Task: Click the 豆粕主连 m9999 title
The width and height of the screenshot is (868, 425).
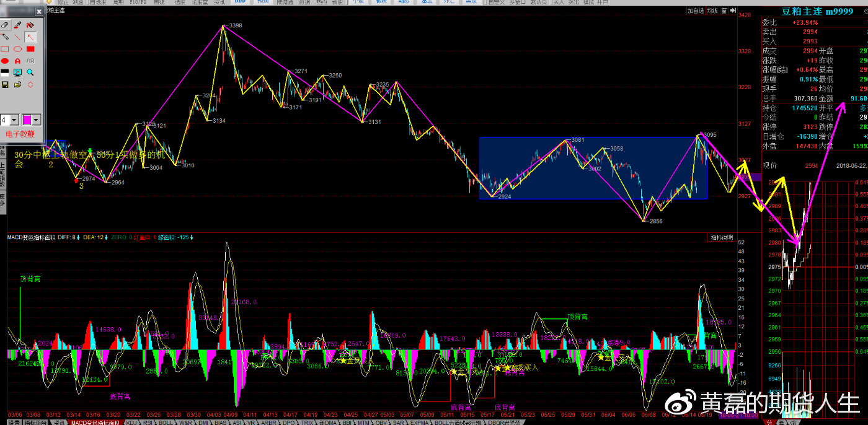Action: (817, 11)
